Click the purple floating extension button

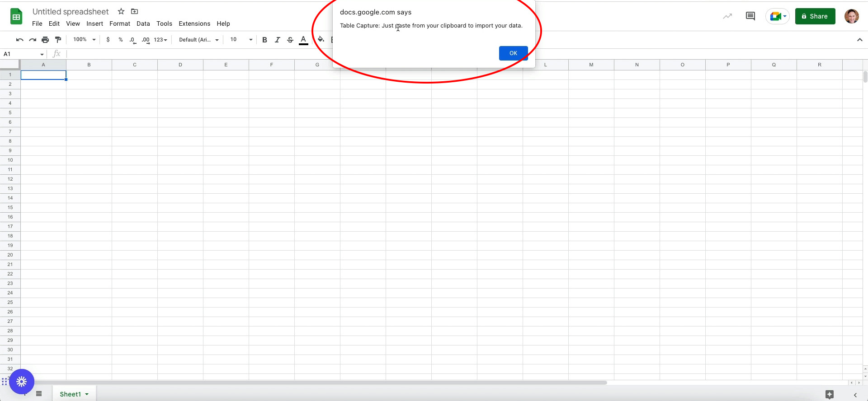click(21, 382)
